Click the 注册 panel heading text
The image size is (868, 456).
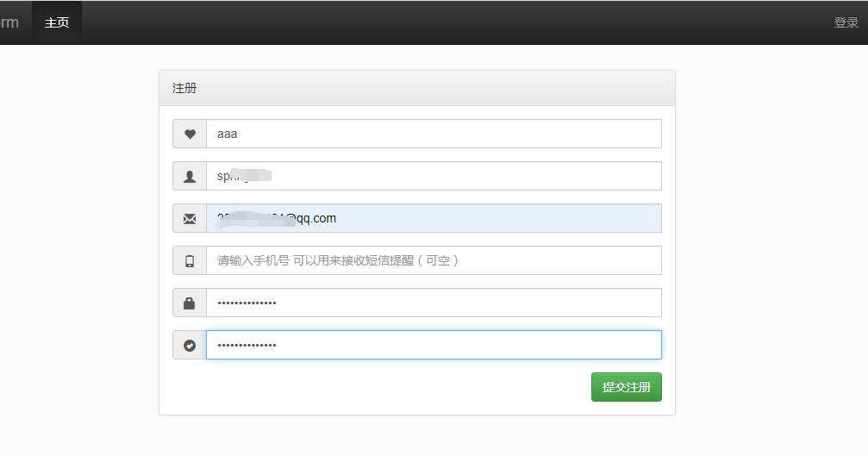(x=184, y=88)
